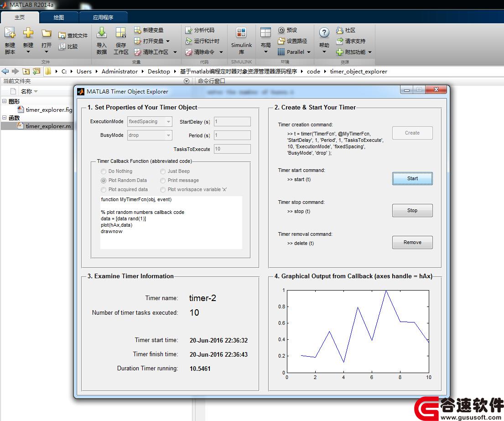
Task: Open current folder panel actions menu
Action: click(187, 81)
